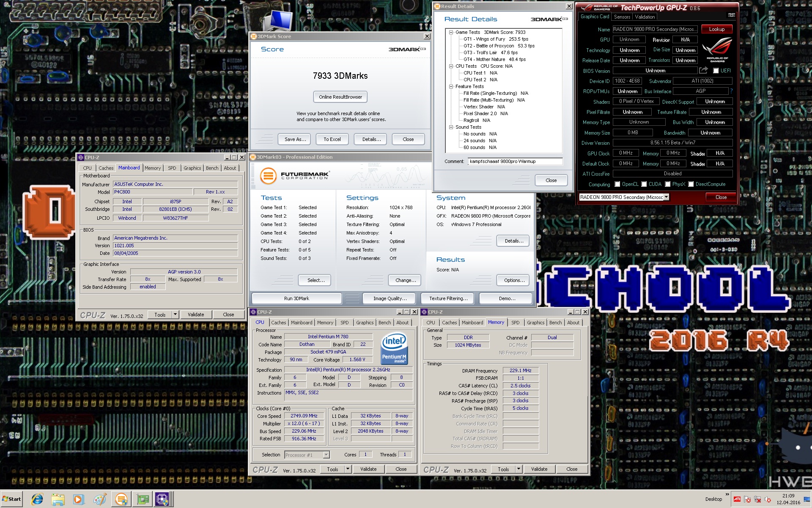Open Tools dropdown arrow in Memory CPU-Z window
The width and height of the screenshot is (812, 508).
tap(518, 469)
